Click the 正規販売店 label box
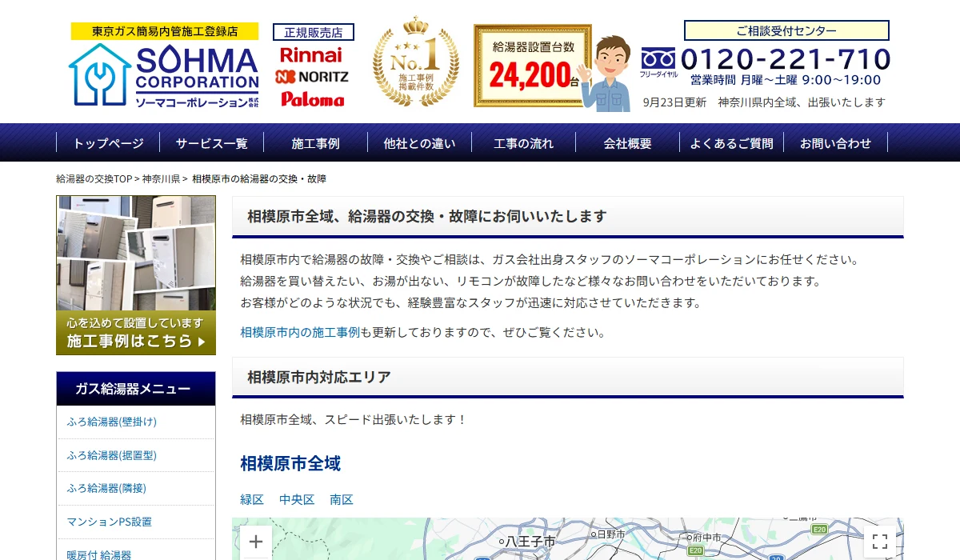 [314, 32]
